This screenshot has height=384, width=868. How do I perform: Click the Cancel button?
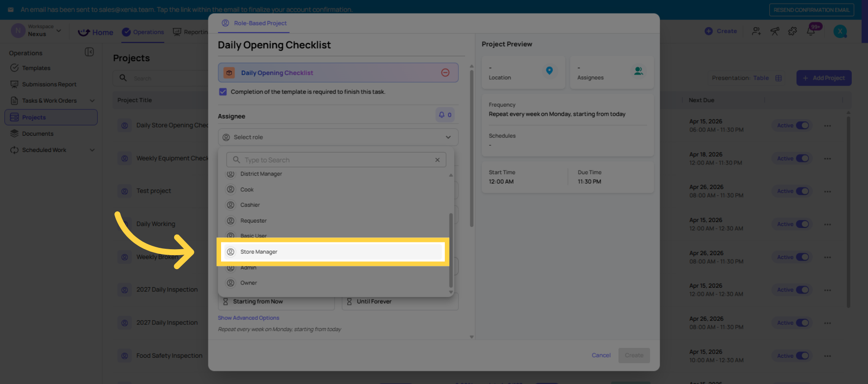(601, 355)
